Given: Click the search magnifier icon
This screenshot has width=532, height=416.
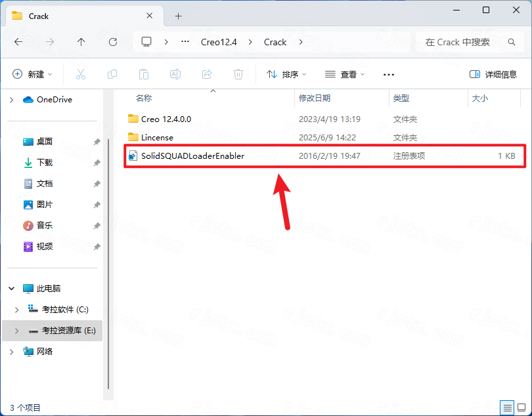Looking at the screenshot, I should tap(512, 42).
